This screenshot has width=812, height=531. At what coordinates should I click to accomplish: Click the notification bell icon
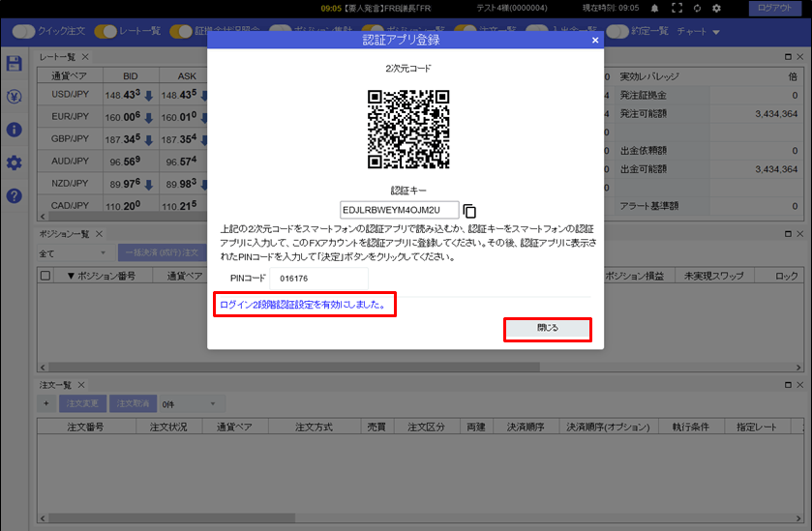pos(654,9)
